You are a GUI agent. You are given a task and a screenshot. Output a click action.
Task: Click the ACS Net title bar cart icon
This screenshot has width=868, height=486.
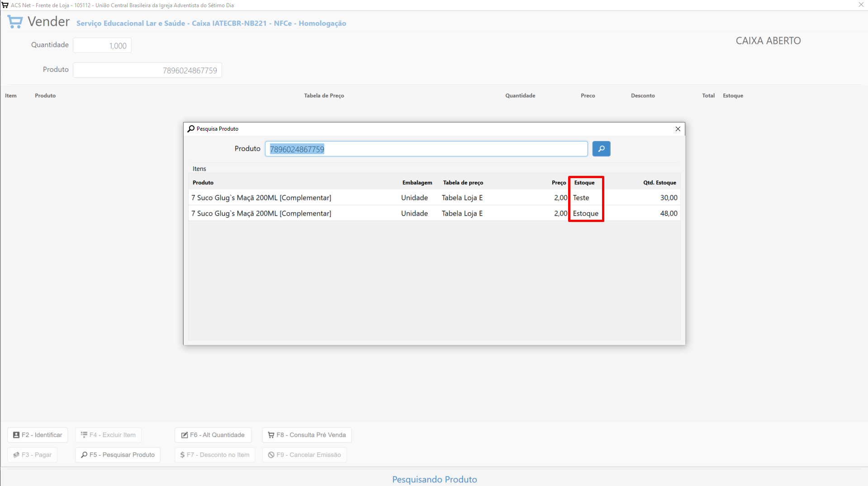tap(5, 5)
